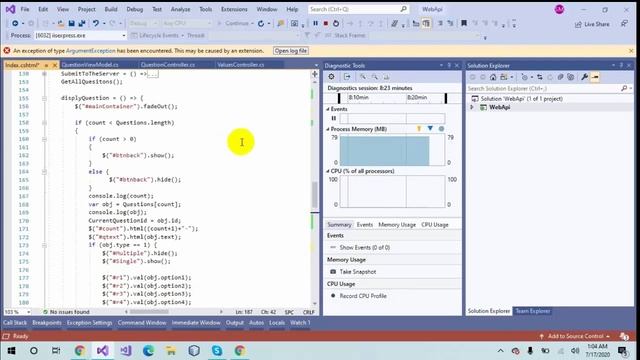640x360 pixels.
Task: Collapse the Process Memory (MB) section
Action: [x=328, y=129]
